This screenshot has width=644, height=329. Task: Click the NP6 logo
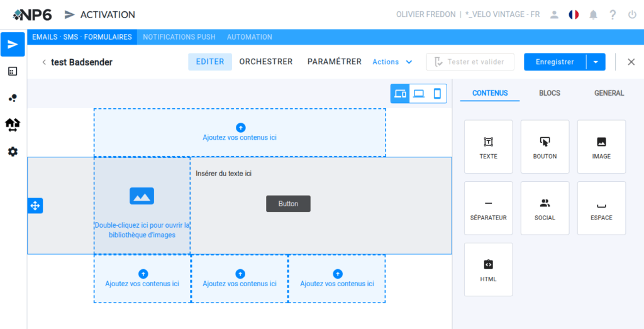tap(33, 15)
